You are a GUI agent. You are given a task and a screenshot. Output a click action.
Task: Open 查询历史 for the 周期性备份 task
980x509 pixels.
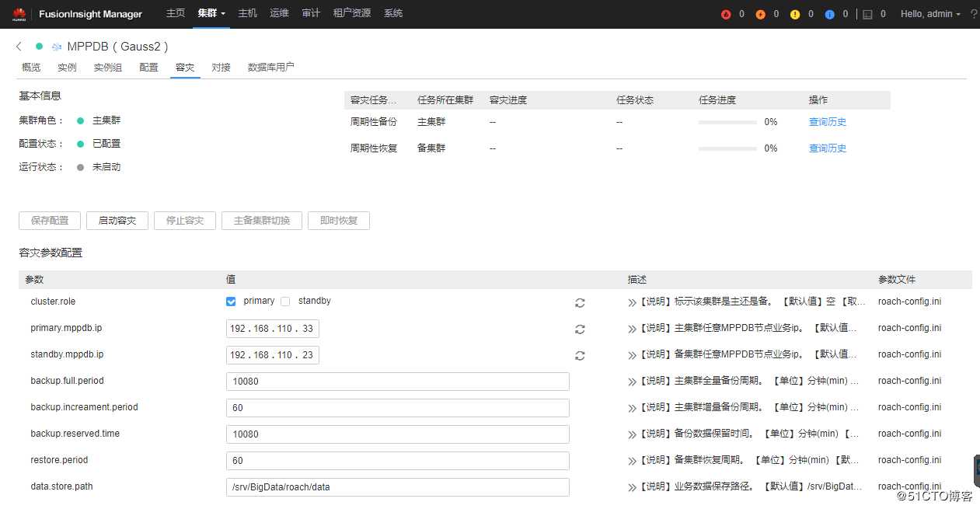(827, 122)
